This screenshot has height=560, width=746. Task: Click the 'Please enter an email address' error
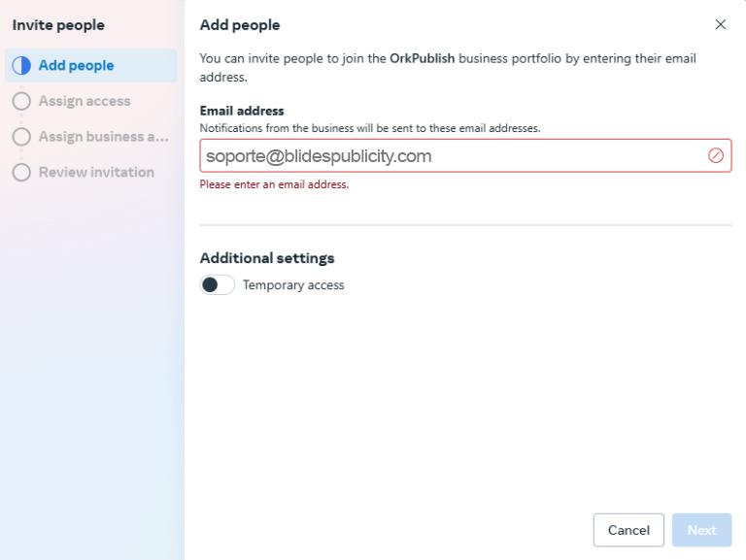[274, 184]
